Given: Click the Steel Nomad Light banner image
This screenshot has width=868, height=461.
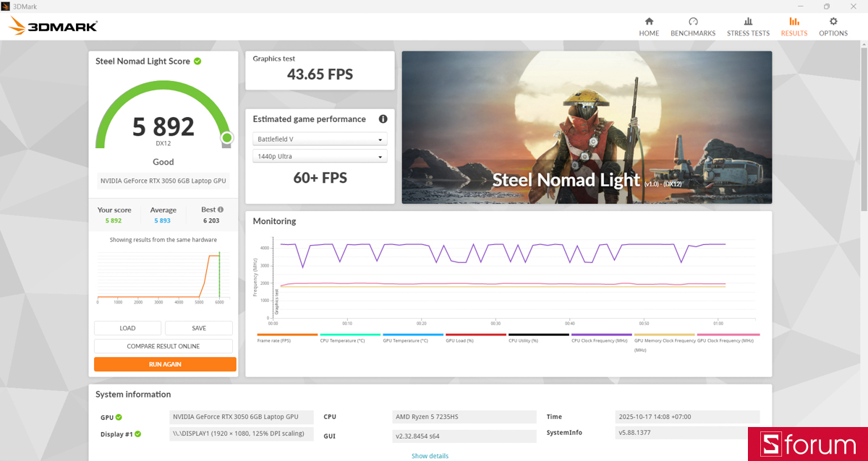Looking at the screenshot, I should tap(587, 127).
